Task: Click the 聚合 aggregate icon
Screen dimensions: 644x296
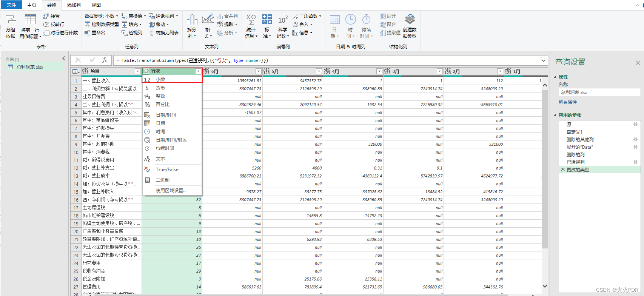Action: pyautogui.click(x=383, y=24)
